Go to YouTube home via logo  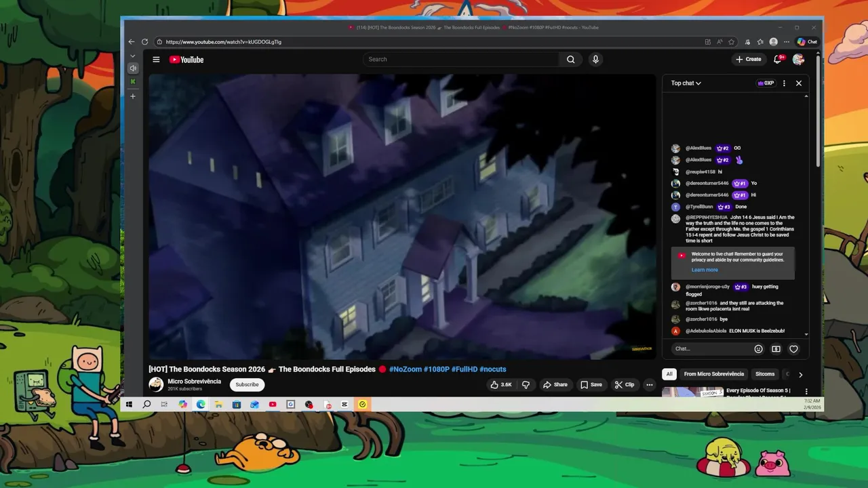pos(186,60)
